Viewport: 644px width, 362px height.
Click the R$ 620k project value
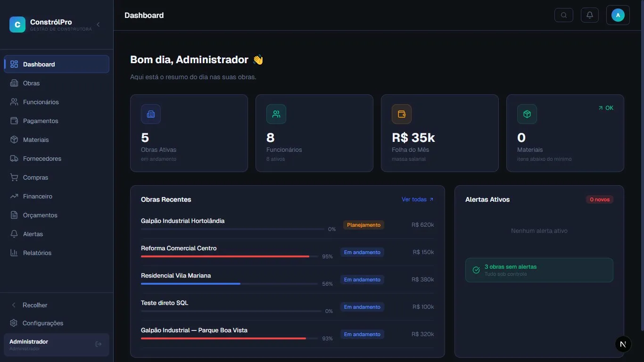(x=422, y=225)
